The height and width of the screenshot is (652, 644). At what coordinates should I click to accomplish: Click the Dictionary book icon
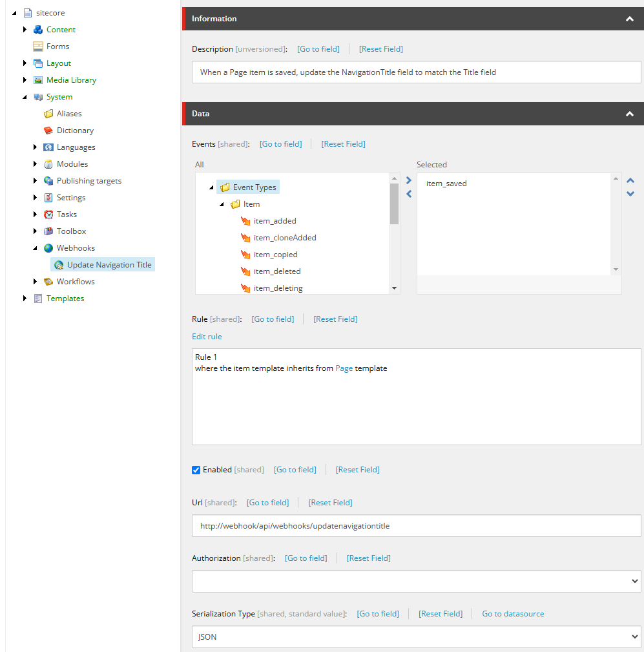tap(48, 131)
